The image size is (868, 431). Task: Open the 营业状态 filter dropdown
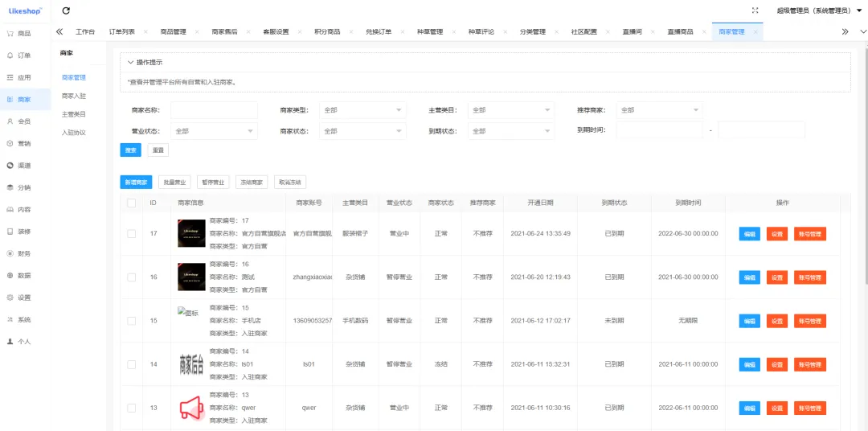[x=215, y=131]
